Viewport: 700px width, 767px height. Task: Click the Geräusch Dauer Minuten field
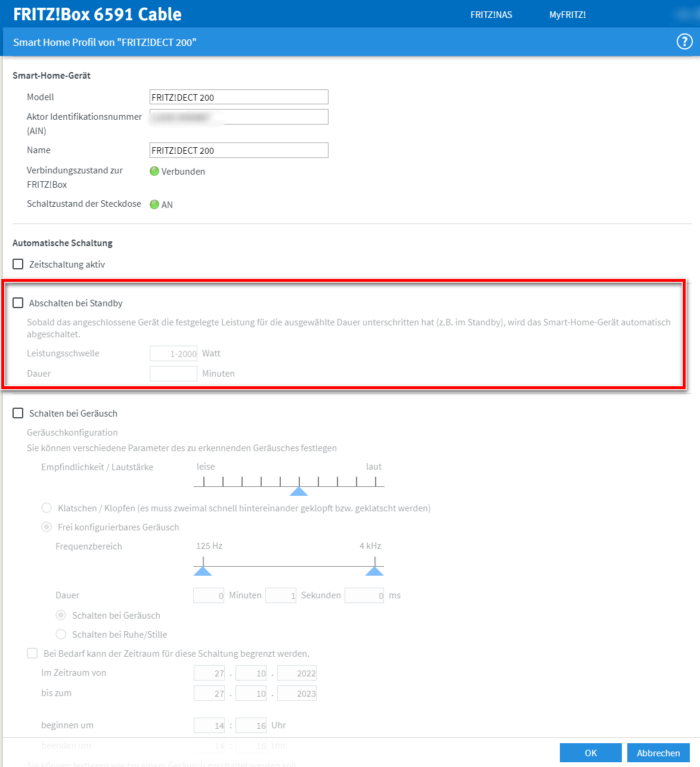(209, 595)
